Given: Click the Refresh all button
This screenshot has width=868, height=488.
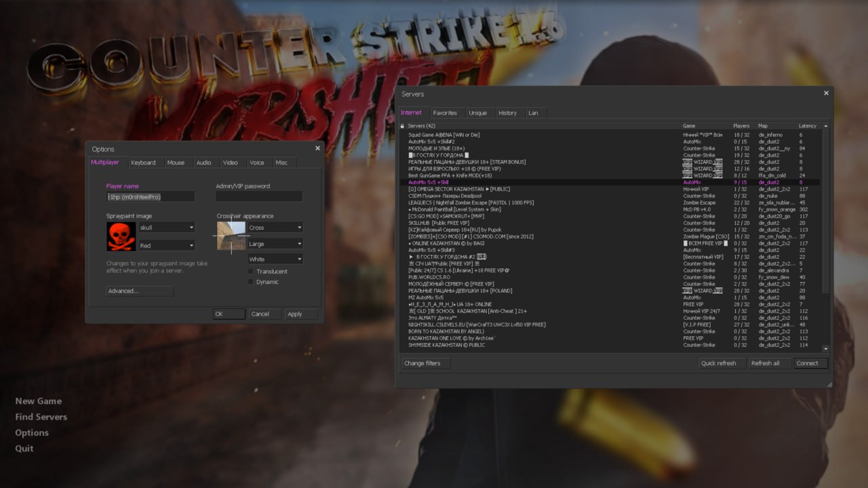Looking at the screenshot, I should pos(765,363).
